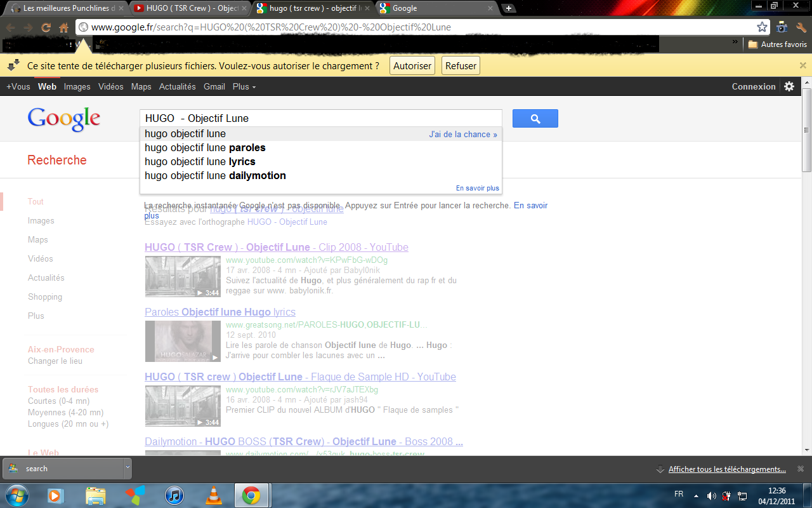The height and width of the screenshot is (508, 812).
Task: Go to the browser home page icon
Action: tap(63, 27)
